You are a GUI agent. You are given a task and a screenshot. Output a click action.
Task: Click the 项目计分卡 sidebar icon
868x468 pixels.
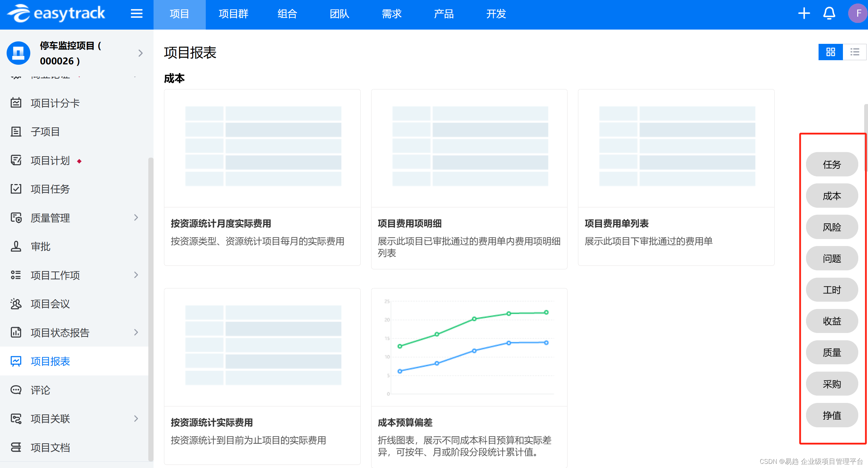tap(16, 103)
